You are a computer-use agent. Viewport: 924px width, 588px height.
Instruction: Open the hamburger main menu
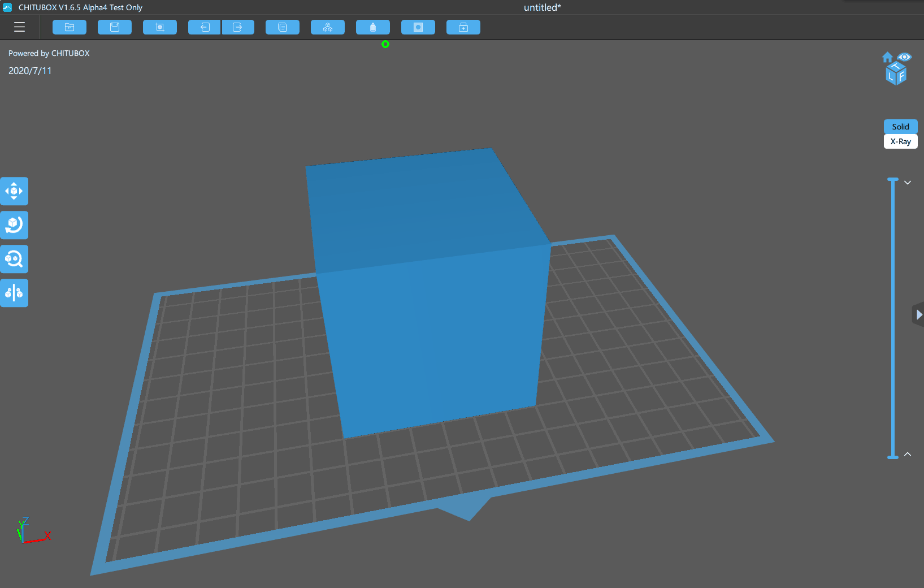pyautogui.click(x=20, y=27)
